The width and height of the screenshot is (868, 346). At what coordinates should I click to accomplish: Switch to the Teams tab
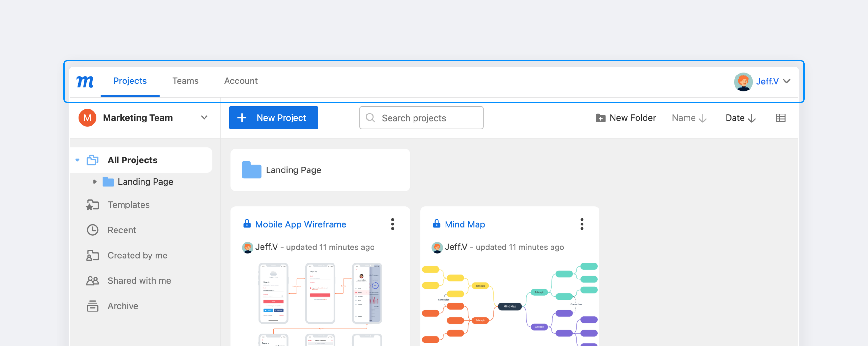coord(185,81)
